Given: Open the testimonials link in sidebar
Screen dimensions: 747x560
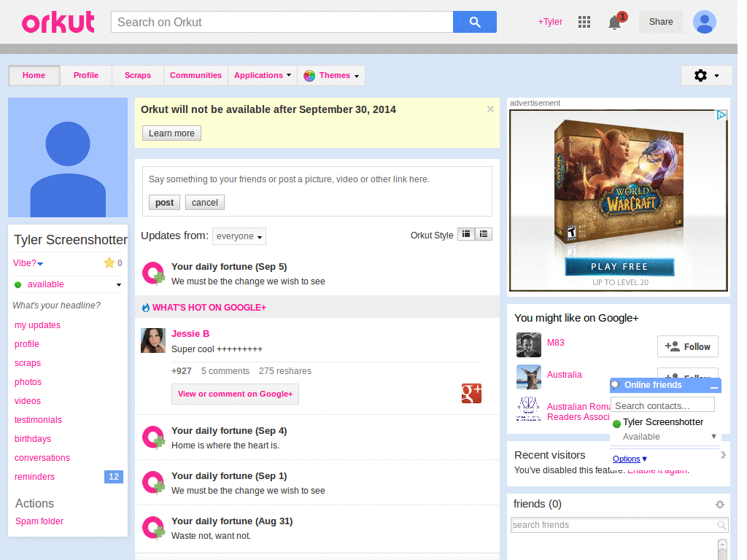Looking at the screenshot, I should [38, 420].
